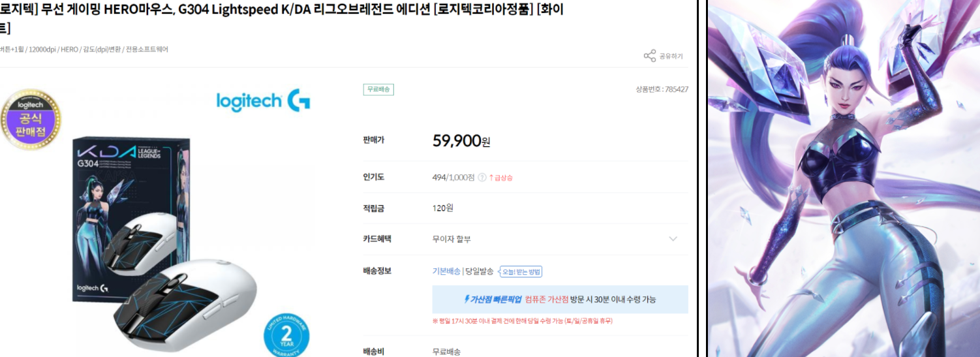Click the 가산점 빠른픽업 pickup banner

click(560, 299)
